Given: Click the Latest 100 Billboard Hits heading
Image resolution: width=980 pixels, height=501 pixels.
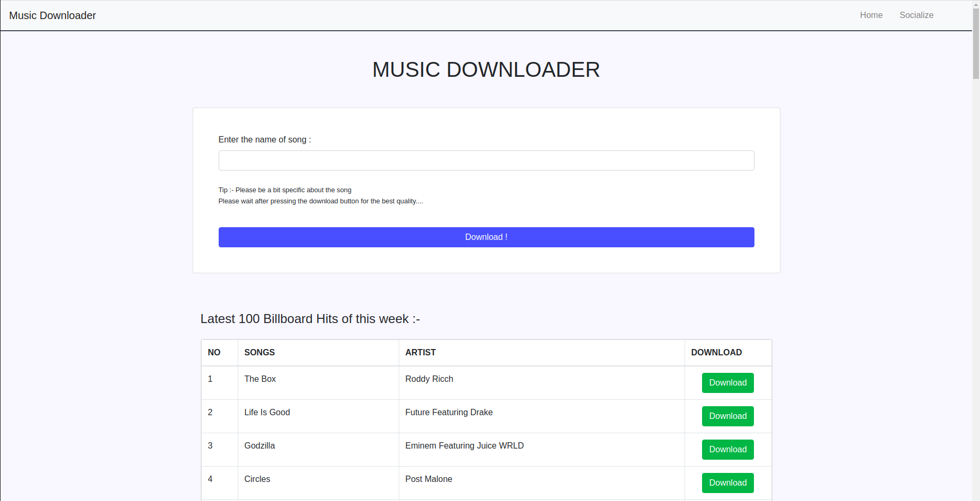Looking at the screenshot, I should 310,319.
